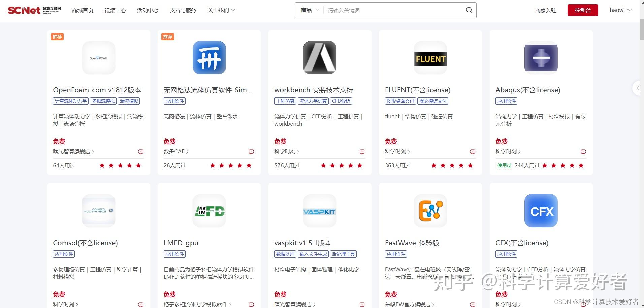Open the 无网格法流体仿真软件 title
This screenshot has height=308, width=644.
(x=208, y=90)
